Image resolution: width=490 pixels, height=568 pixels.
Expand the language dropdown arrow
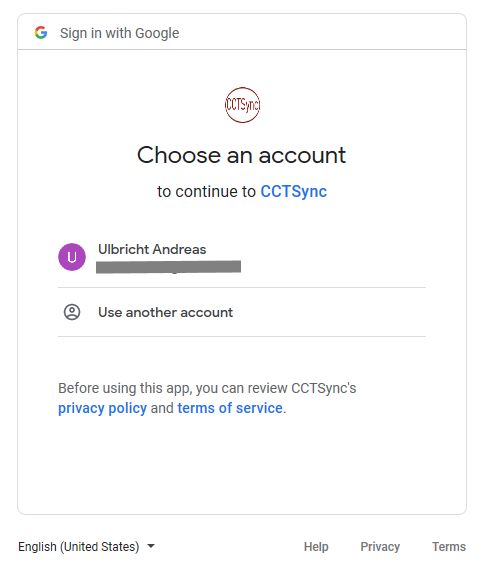[x=151, y=546]
